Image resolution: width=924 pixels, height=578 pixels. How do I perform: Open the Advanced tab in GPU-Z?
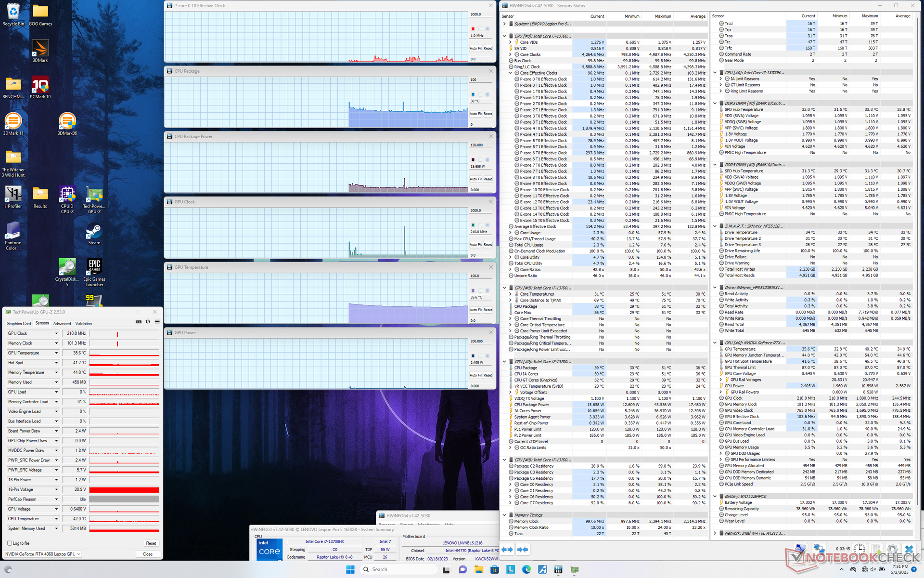coord(62,324)
